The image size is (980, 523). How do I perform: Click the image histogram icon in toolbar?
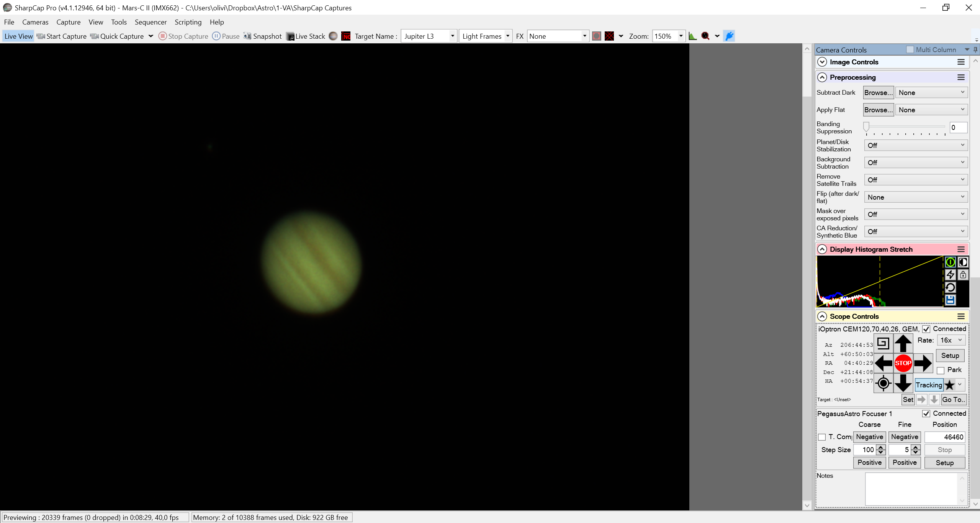(x=692, y=36)
